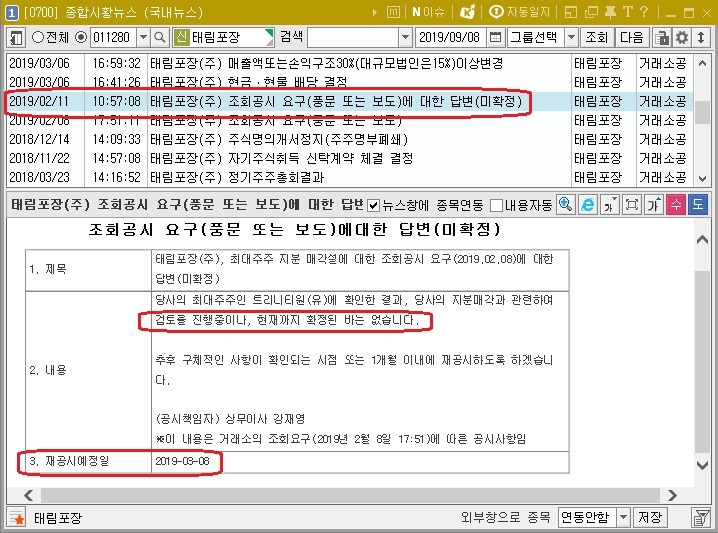Click the stock code field 011280
Viewport: 718px width, 533px height.
114,37
